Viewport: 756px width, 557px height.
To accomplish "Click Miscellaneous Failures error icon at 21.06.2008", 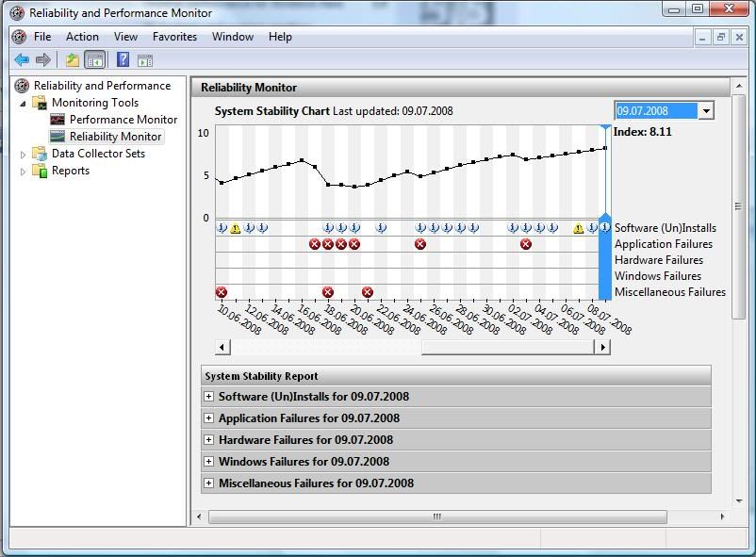I will 368,292.
